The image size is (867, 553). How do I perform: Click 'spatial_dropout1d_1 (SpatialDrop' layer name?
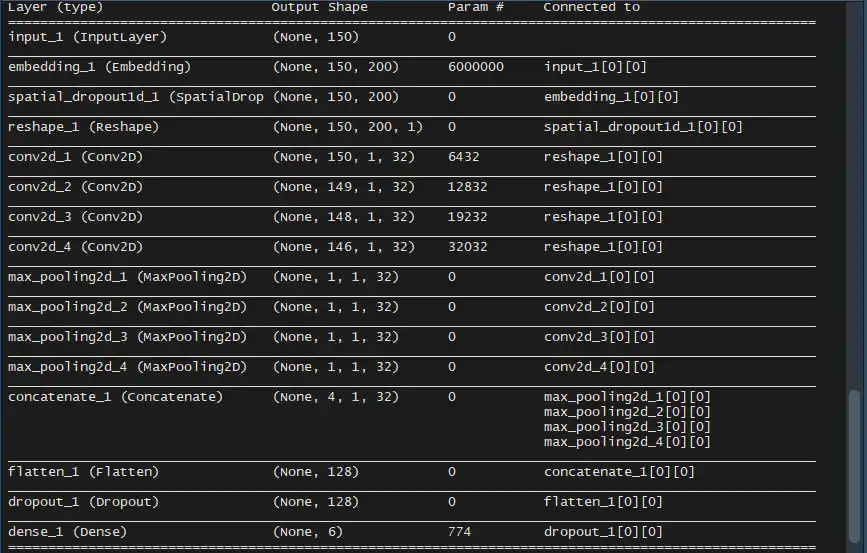pyautogui.click(x=136, y=97)
